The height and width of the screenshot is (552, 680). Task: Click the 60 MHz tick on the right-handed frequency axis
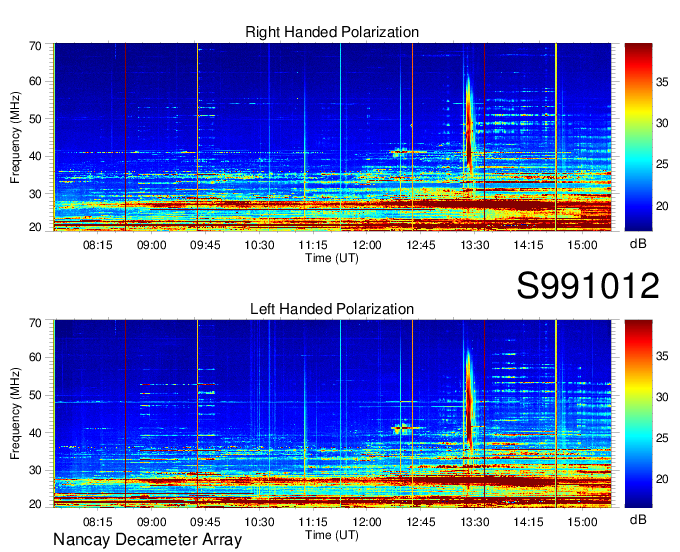pos(36,81)
